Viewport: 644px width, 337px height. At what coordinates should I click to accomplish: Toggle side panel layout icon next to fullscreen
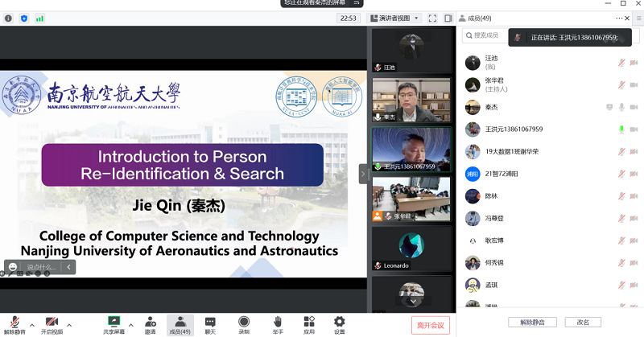[x=448, y=18]
